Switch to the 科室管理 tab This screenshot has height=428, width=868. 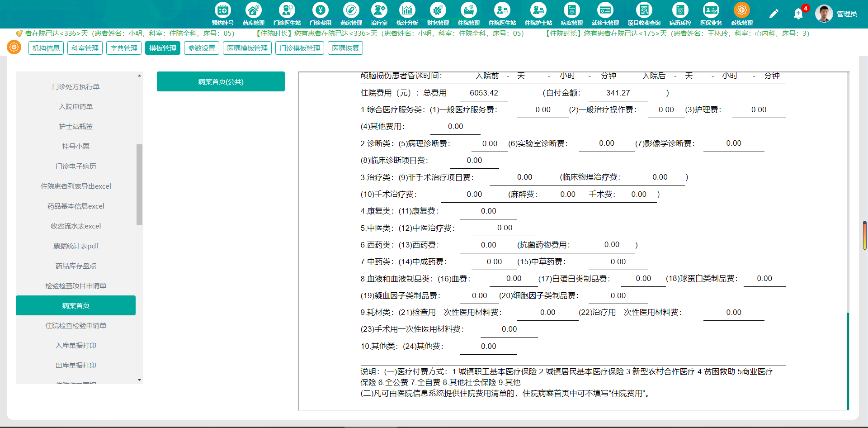click(85, 48)
